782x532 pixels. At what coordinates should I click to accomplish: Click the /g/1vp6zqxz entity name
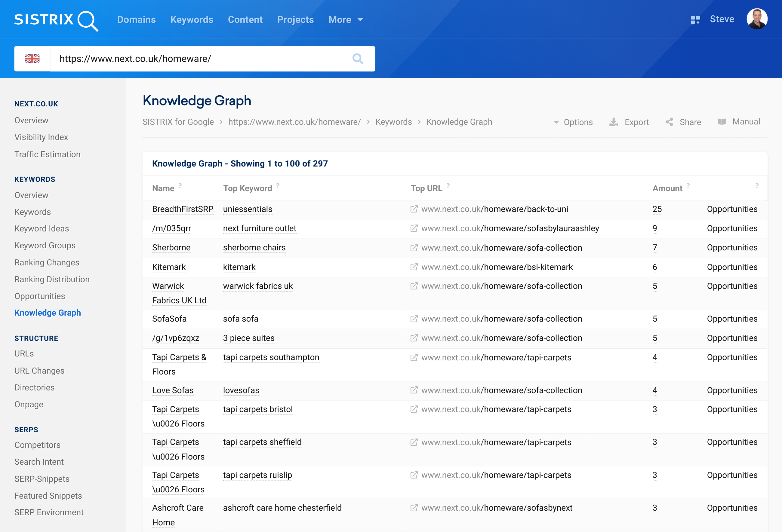pyautogui.click(x=176, y=338)
